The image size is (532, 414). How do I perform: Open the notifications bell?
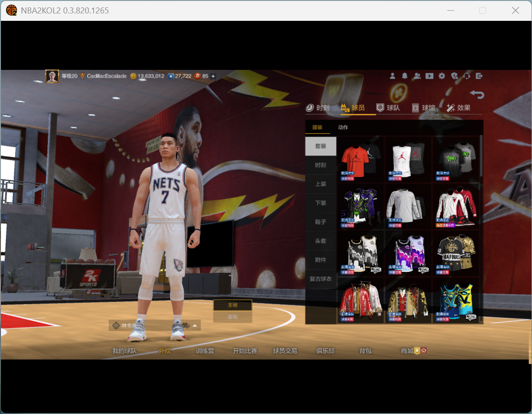405,76
